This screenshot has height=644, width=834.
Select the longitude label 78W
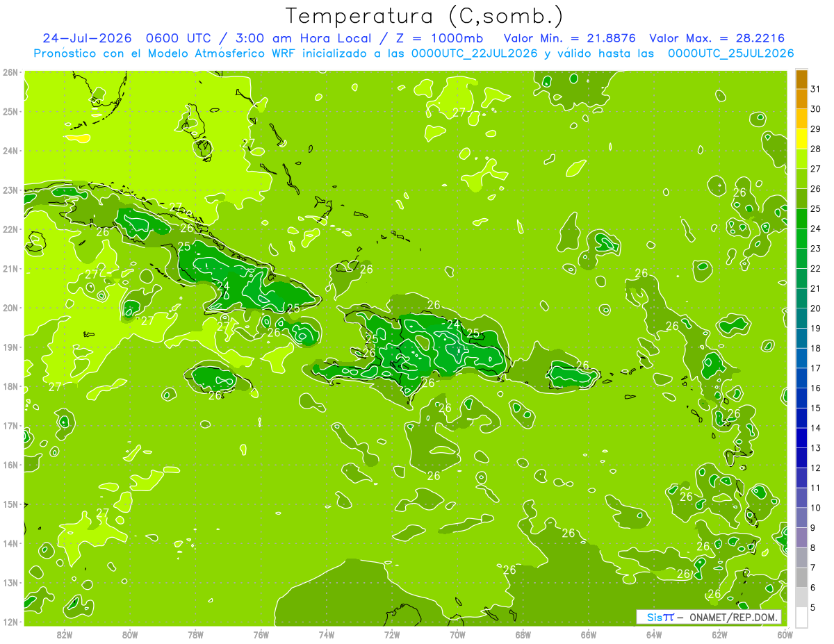(195, 634)
